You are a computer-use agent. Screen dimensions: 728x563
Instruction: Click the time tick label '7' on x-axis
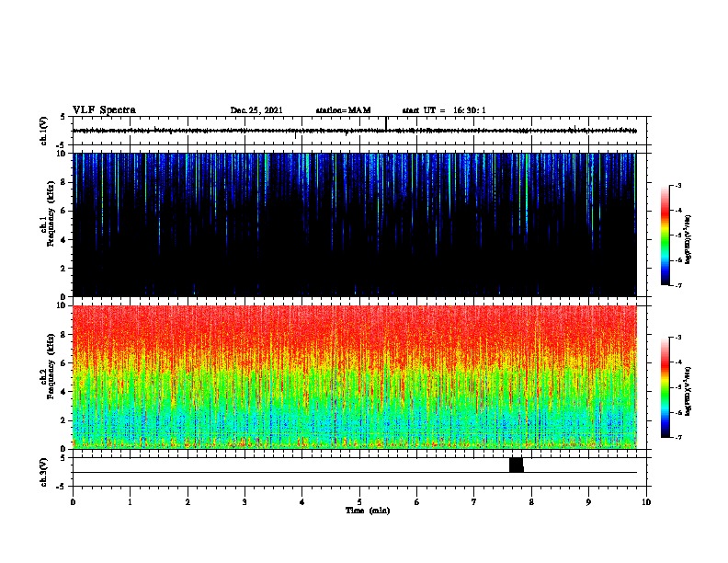tap(474, 501)
